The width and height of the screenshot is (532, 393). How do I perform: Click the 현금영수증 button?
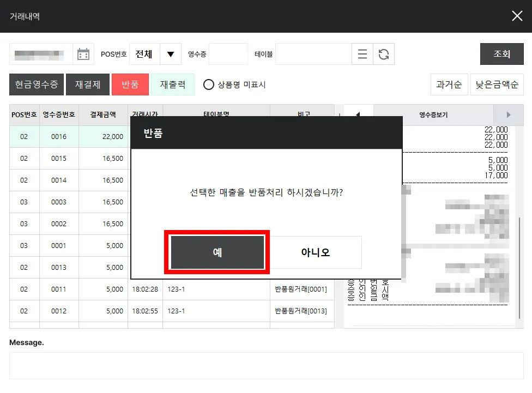(37, 84)
